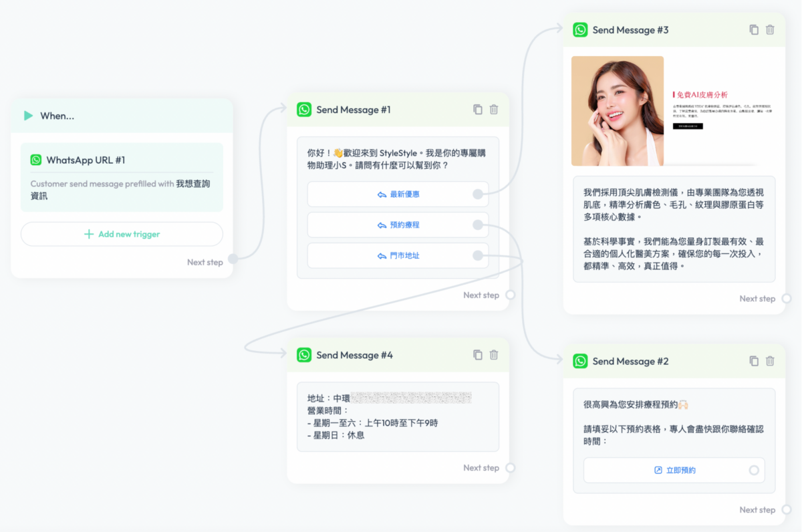Duplicate Send Message #2 using the copy icon
This screenshot has height=532, width=802.
point(753,361)
